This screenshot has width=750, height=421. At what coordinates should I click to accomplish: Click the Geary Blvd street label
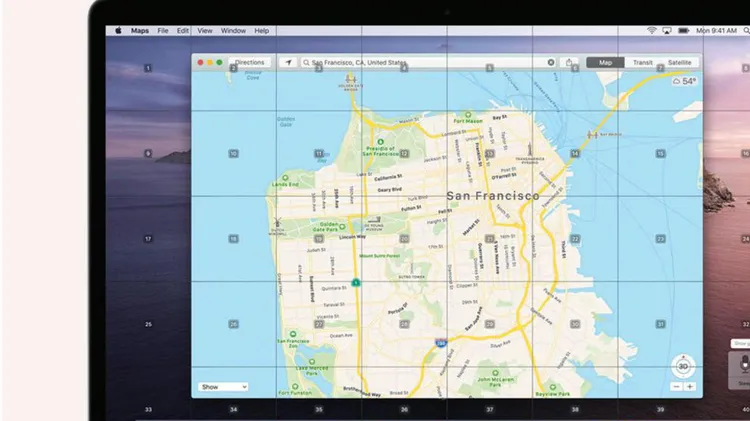[389, 189]
